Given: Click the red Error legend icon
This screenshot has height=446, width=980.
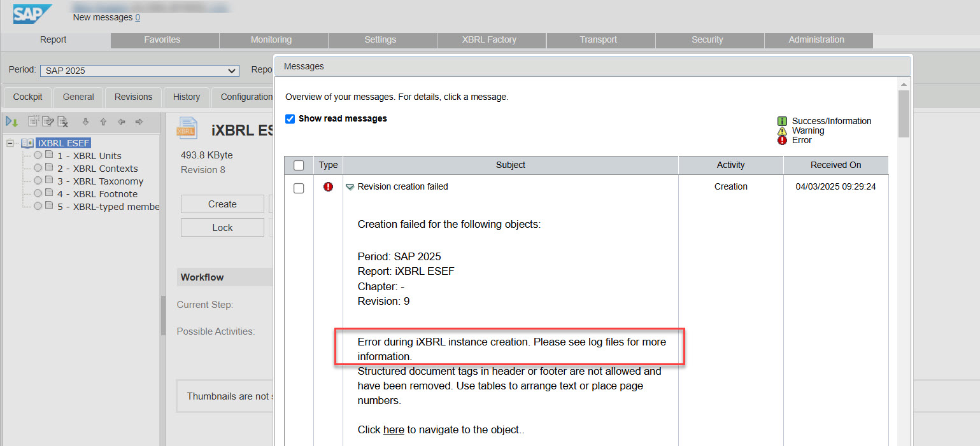Looking at the screenshot, I should [x=782, y=140].
